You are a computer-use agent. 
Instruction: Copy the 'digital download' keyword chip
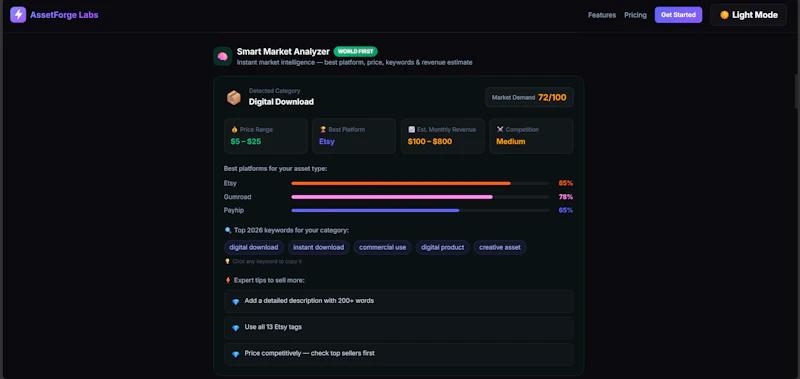tap(254, 247)
